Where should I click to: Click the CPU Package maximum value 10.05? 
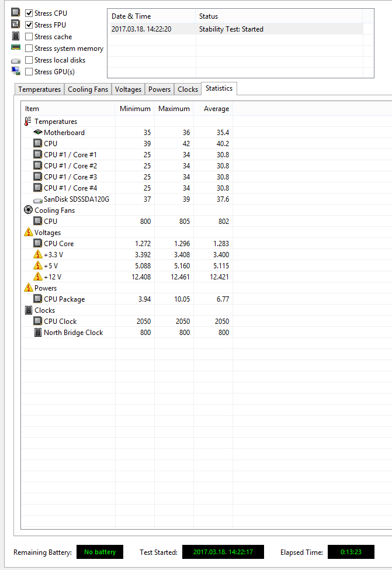click(x=182, y=299)
